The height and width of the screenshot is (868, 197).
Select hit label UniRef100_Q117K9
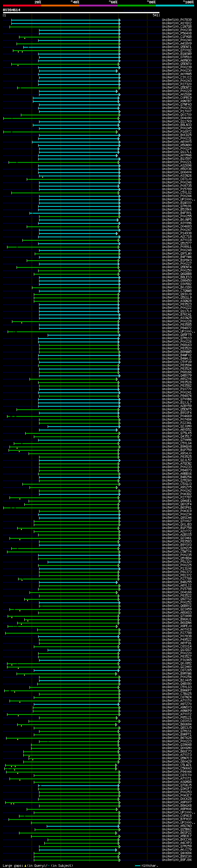pos(177,122)
